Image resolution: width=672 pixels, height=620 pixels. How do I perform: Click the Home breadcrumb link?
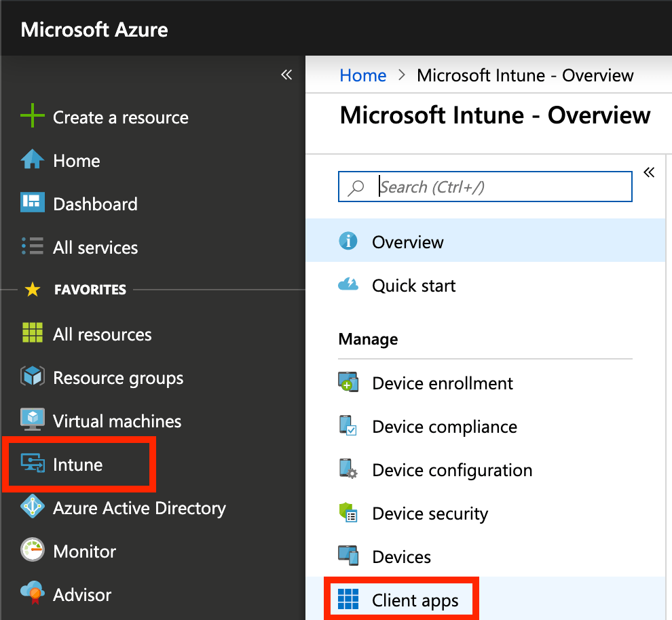click(x=363, y=75)
